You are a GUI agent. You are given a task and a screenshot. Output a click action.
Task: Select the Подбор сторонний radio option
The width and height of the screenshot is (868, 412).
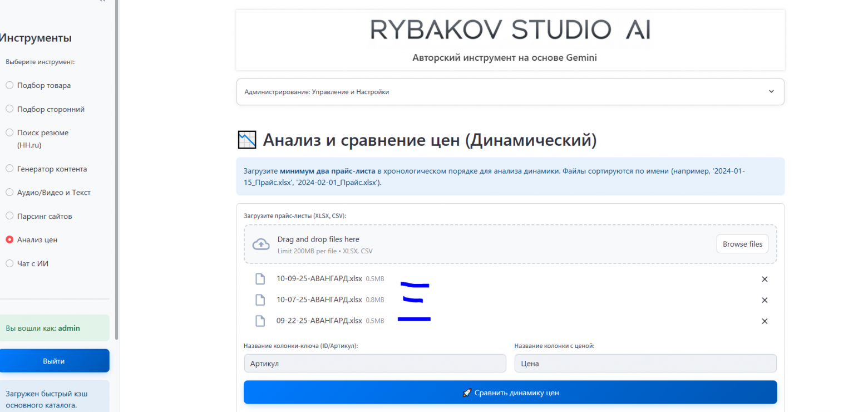pyautogui.click(x=9, y=109)
